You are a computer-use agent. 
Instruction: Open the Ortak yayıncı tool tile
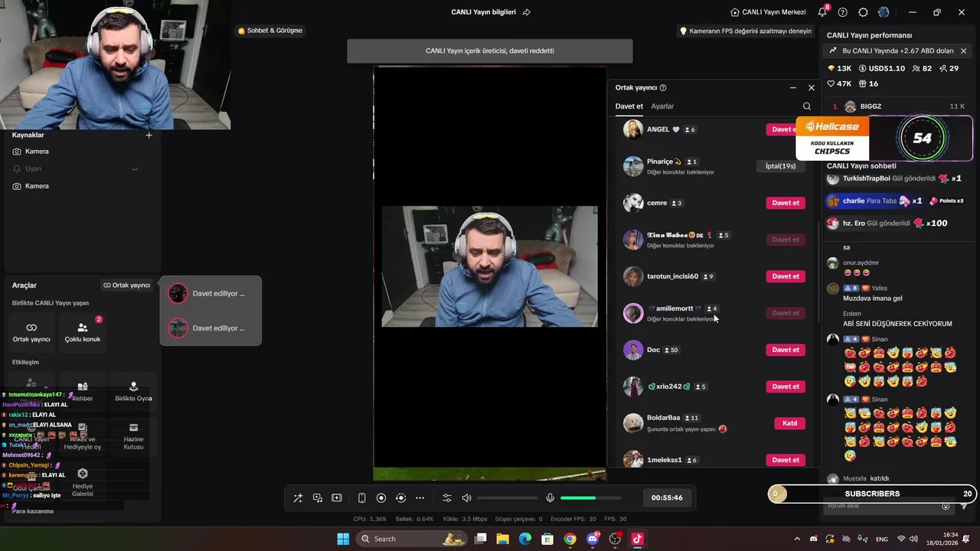(x=31, y=333)
